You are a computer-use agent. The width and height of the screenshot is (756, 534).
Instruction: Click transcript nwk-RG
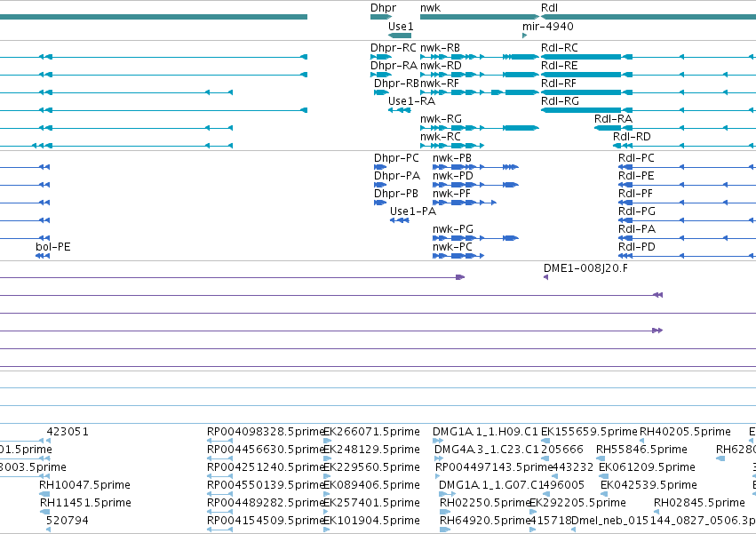point(479,128)
